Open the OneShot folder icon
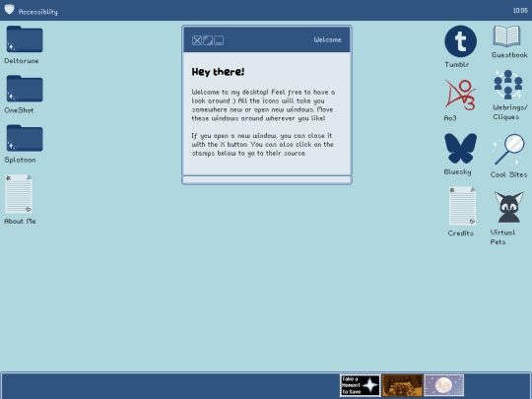The image size is (532, 399). click(25, 89)
